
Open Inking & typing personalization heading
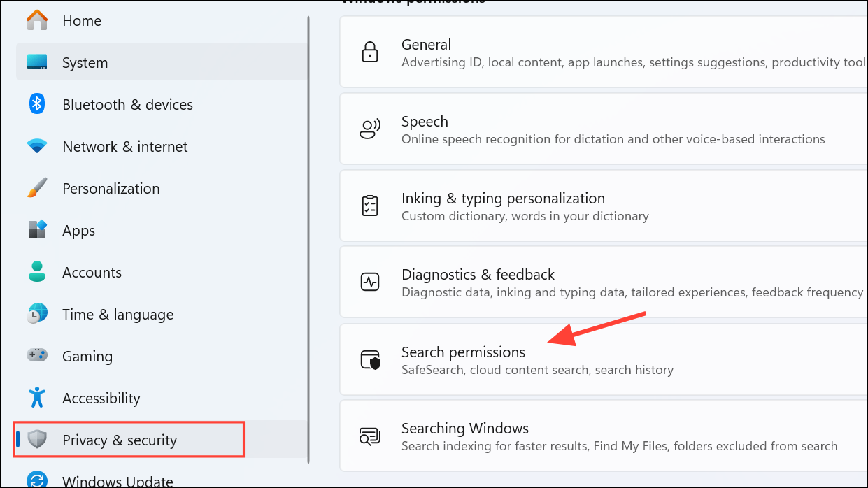(x=503, y=199)
